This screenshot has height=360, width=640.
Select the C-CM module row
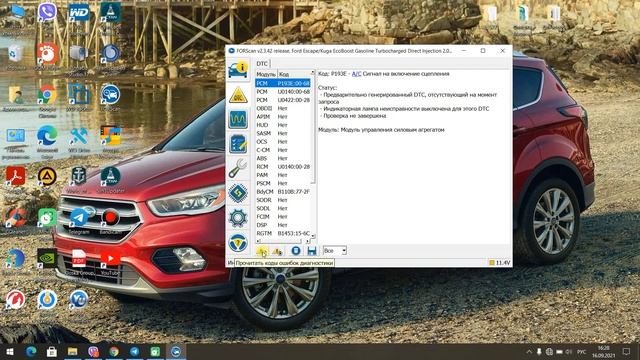(x=283, y=150)
